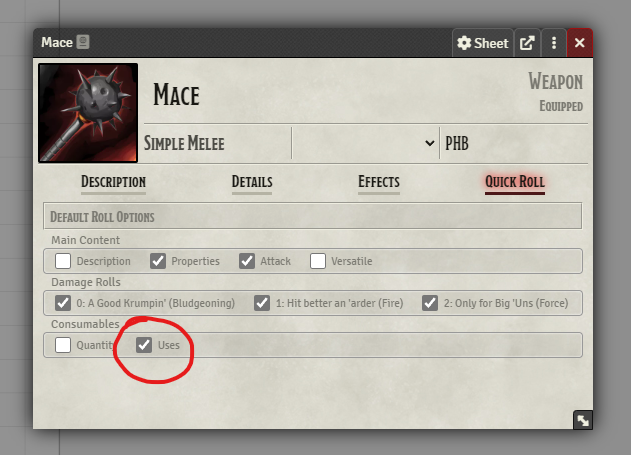Toggle the Fire damage roll checkbox

coord(262,303)
